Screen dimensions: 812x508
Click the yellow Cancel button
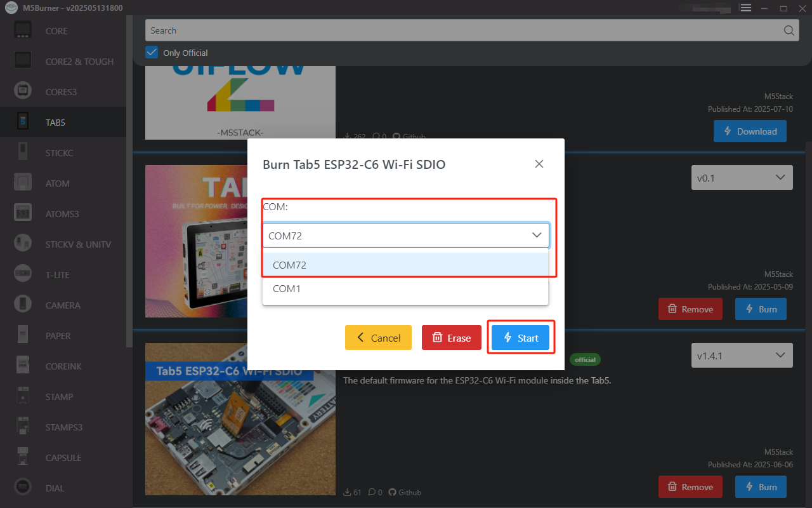coord(378,338)
